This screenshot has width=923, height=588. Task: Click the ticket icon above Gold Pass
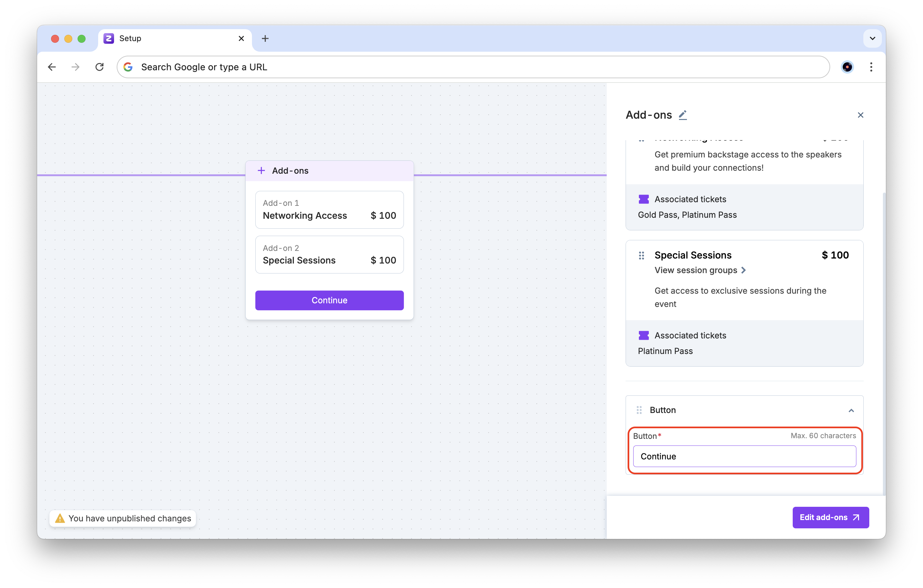(x=644, y=199)
